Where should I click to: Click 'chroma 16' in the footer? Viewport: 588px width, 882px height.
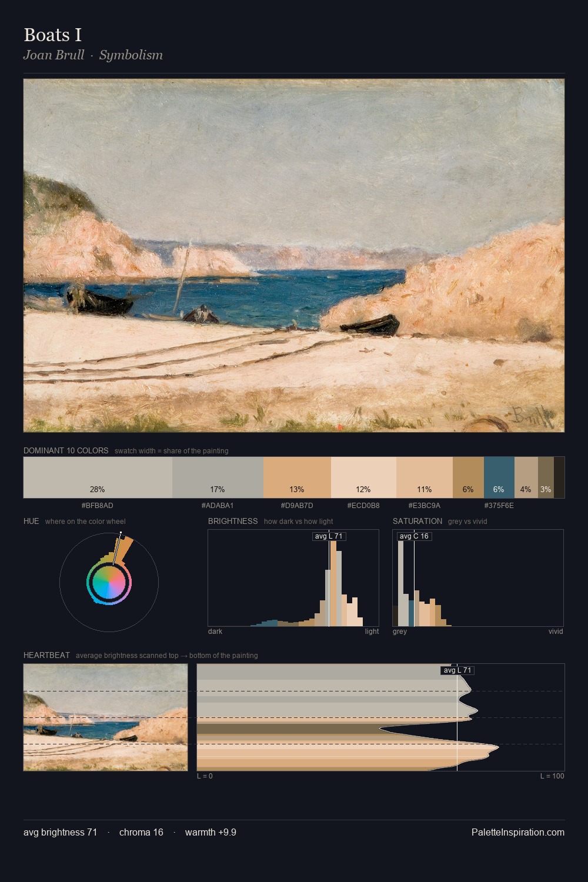141,832
